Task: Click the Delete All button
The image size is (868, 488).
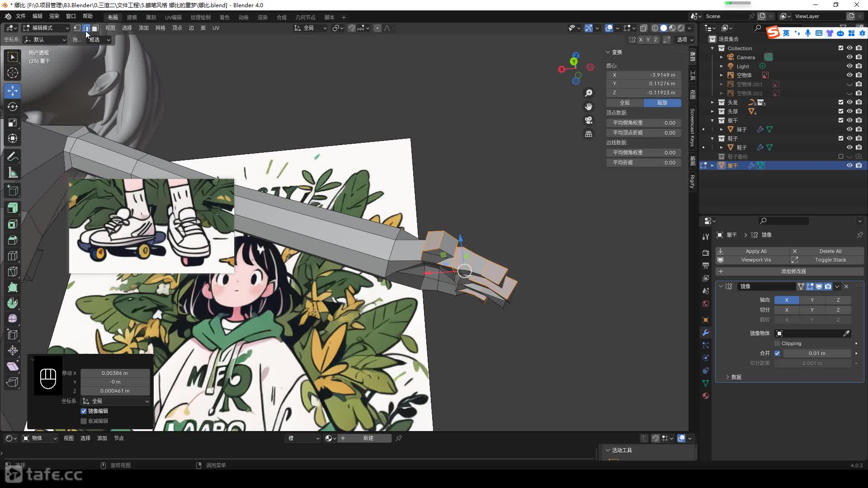Action: click(827, 251)
